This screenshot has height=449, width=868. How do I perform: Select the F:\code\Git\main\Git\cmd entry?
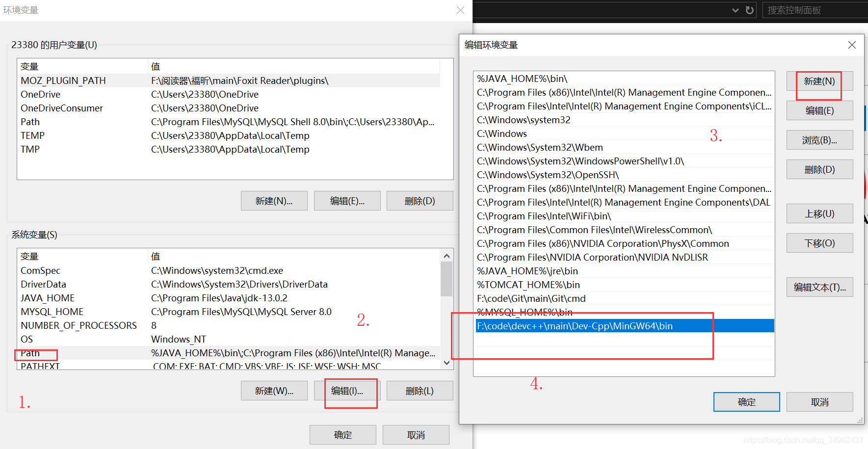click(x=624, y=298)
